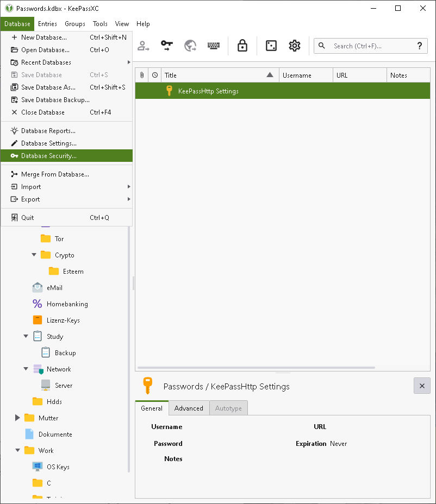Image resolution: width=436 pixels, height=504 pixels.
Task: Click the open URL globe toolbar icon
Action: coord(190,46)
